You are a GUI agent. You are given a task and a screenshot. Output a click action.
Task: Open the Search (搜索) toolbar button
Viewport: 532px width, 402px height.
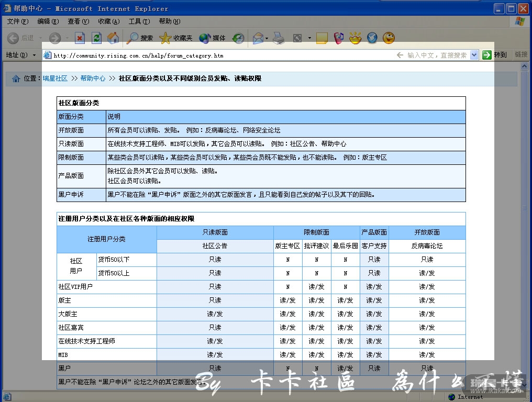click(140, 38)
